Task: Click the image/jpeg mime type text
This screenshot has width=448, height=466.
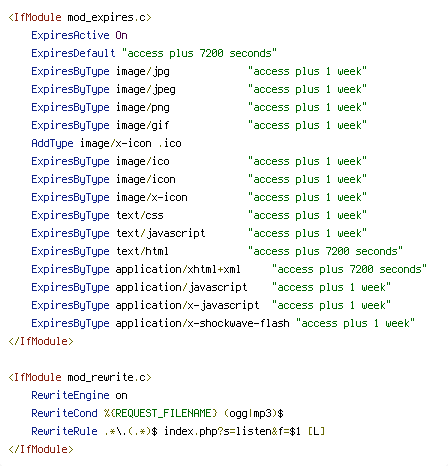Action: click(146, 89)
